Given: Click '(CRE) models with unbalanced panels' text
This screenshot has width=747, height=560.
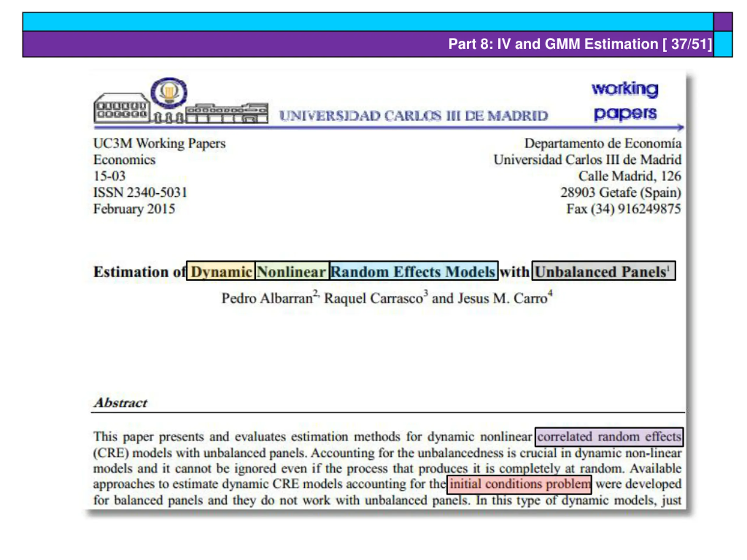Looking at the screenshot, I should pyautogui.click(x=200, y=453).
